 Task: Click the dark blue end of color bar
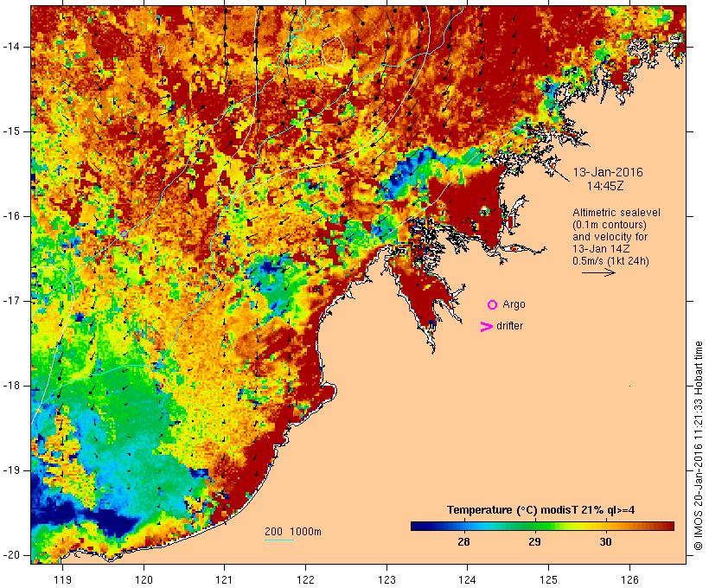point(418,526)
